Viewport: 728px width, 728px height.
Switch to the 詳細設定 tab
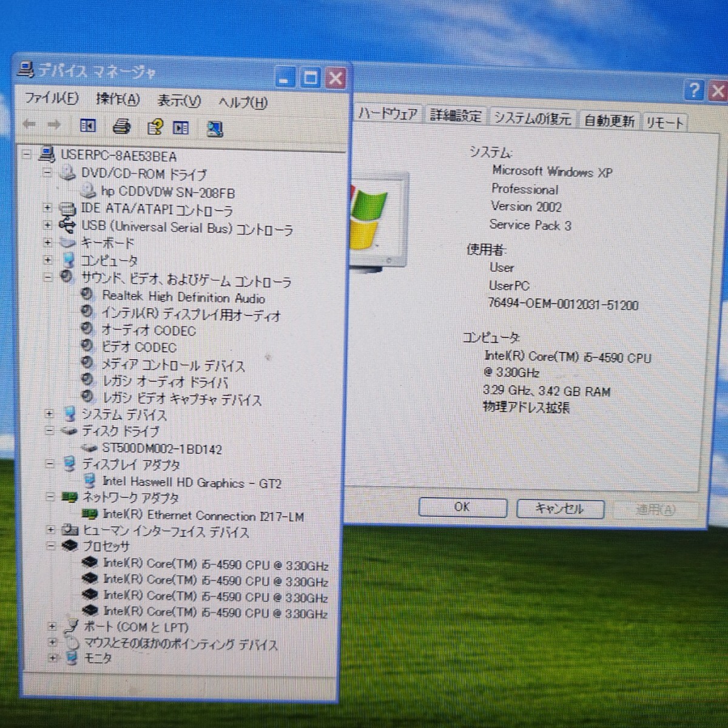point(456,115)
